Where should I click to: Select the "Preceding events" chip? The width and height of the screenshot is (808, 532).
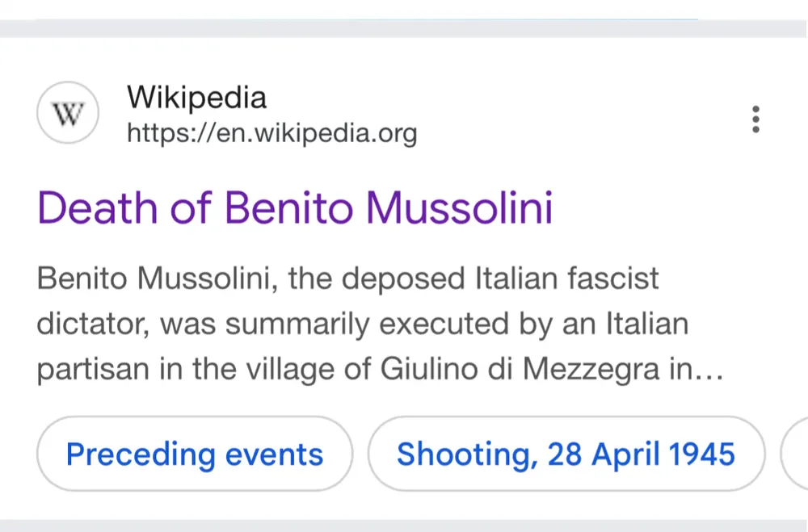pyautogui.click(x=195, y=454)
